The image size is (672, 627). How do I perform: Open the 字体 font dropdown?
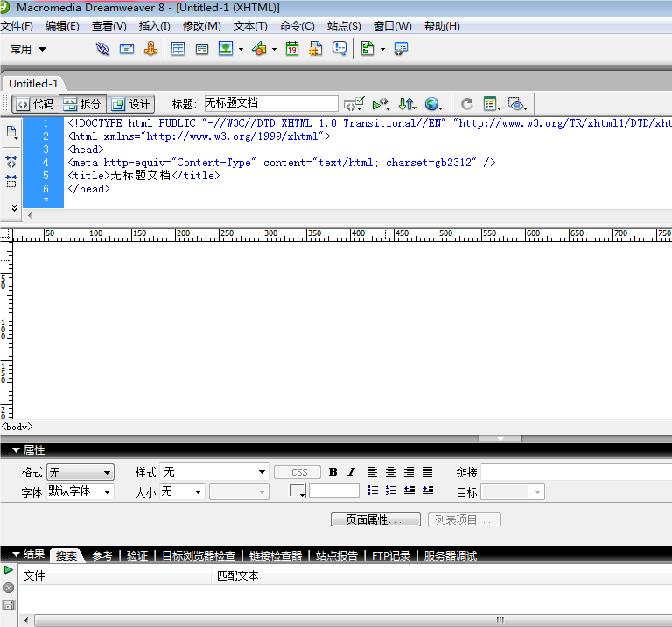pyautogui.click(x=80, y=491)
